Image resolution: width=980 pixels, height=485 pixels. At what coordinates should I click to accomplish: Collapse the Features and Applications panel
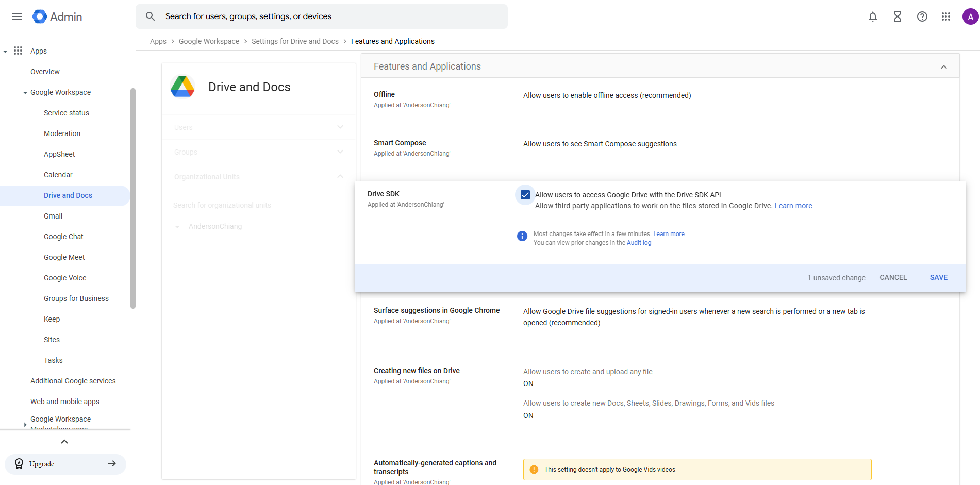click(944, 67)
